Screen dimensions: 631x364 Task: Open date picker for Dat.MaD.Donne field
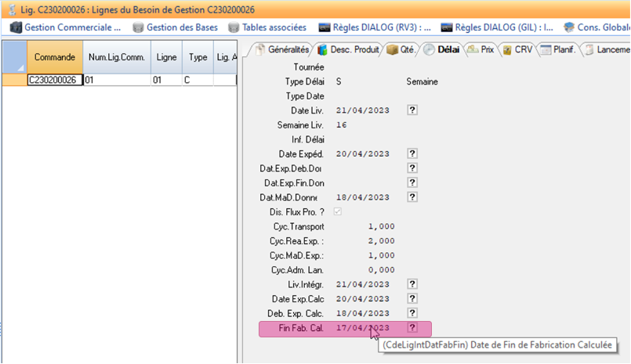[412, 197]
